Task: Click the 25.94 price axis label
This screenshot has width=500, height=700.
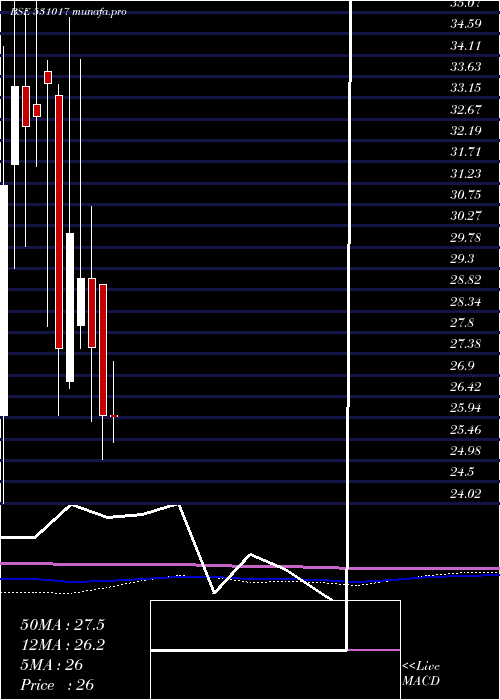Action: pos(466,408)
